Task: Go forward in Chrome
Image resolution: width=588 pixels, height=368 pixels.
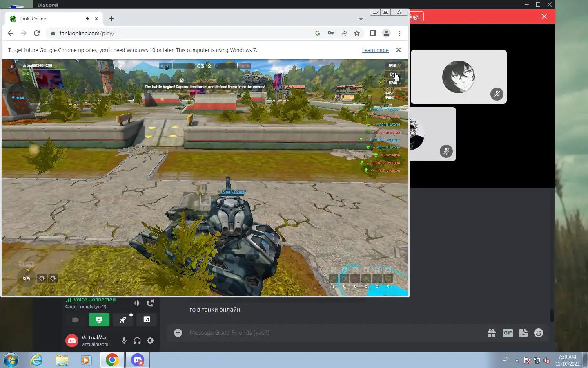Action: [x=24, y=33]
